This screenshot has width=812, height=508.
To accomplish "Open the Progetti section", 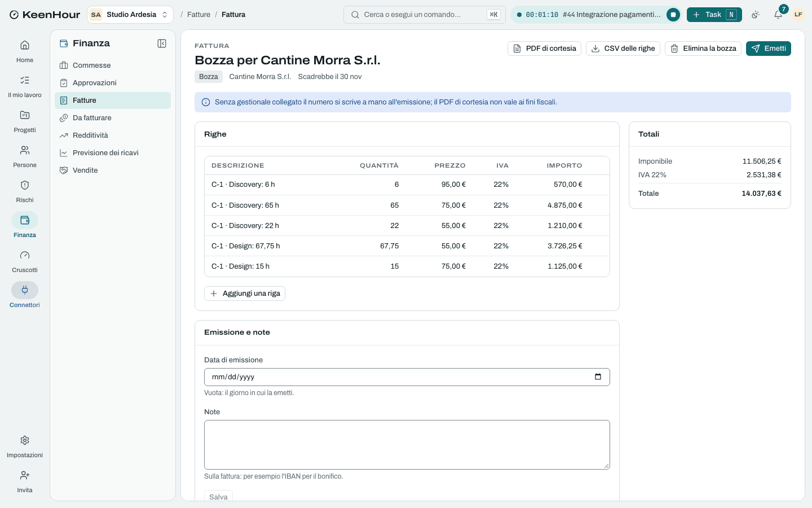I will 25,121.
